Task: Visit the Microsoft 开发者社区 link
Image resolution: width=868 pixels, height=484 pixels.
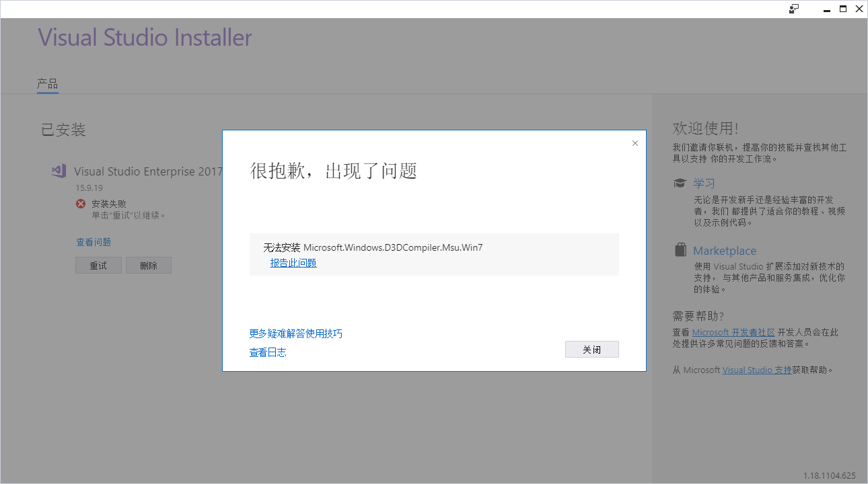Action: [733, 332]
